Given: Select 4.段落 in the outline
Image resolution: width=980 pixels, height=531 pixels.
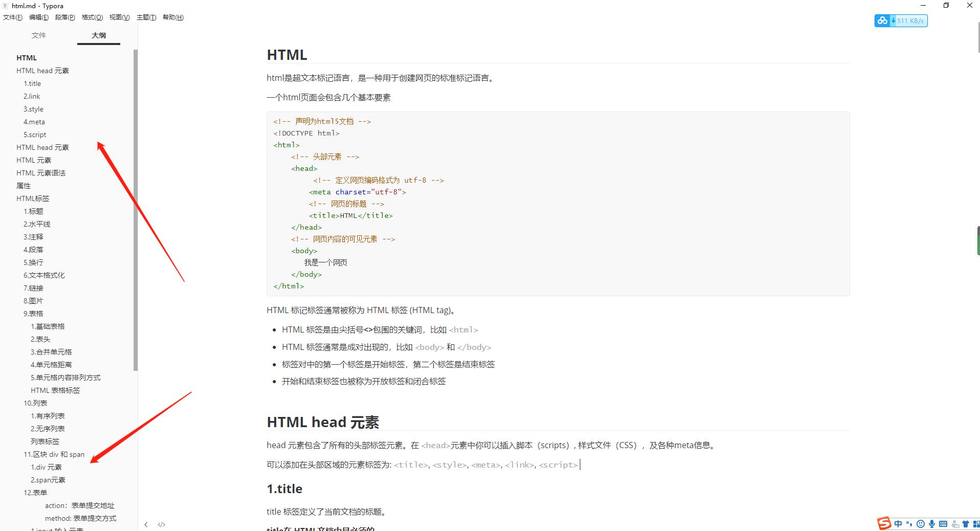Looking at the screenshot, I should (33, 250).
